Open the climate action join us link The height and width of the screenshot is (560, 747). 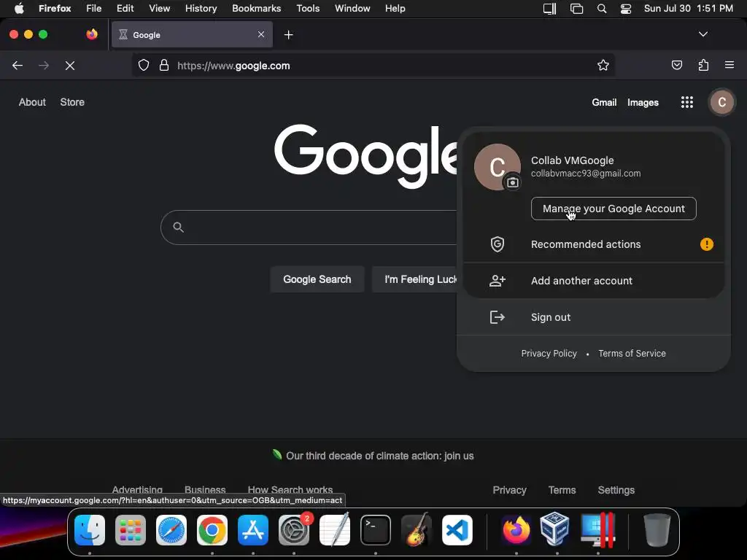pyautogui.click(x=379, y=456)
